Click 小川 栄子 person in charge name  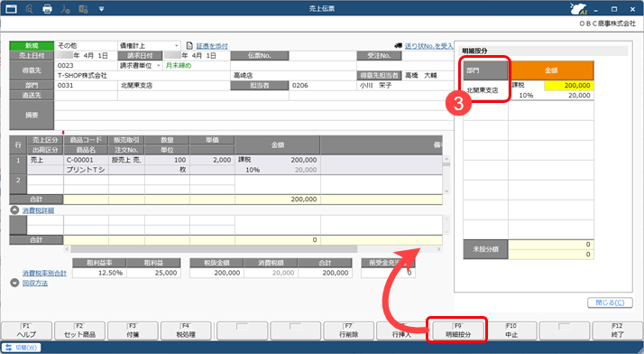click(375, 86)
